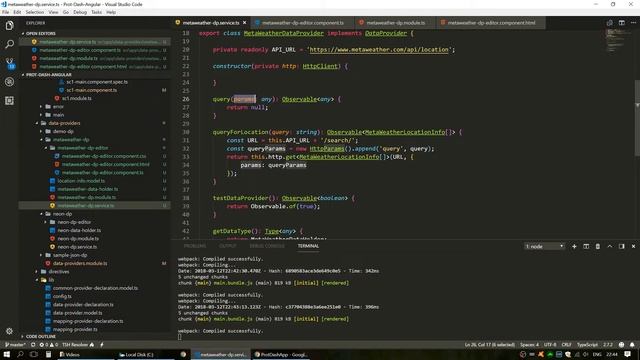The height and width of the screenshot is (360, 640).
Task: Click the Ln 26, Col 17 position indicator
Action: click(x=490, y=345)
